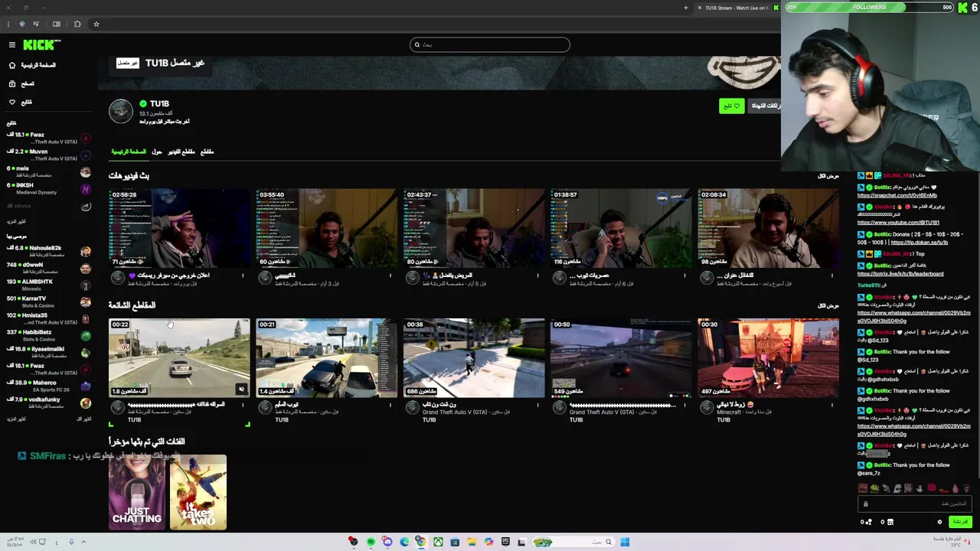Click the taskbar microphone tray icon

point(71,543)
